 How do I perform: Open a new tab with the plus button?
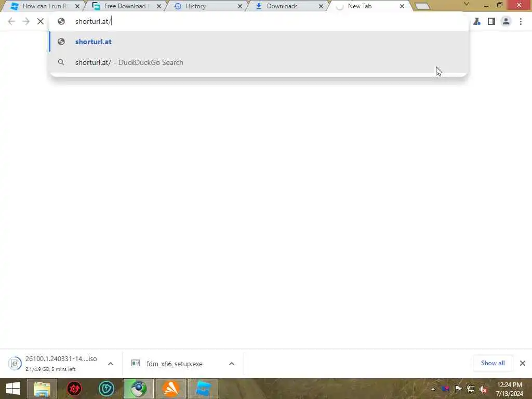[x=422, y=6]
